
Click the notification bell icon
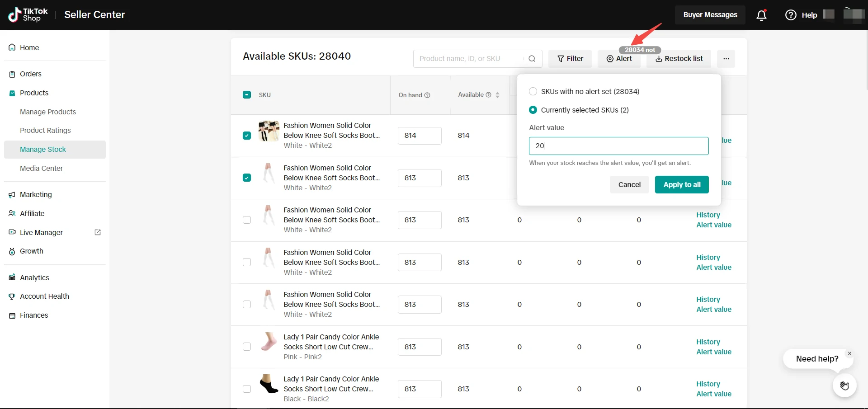761,15
